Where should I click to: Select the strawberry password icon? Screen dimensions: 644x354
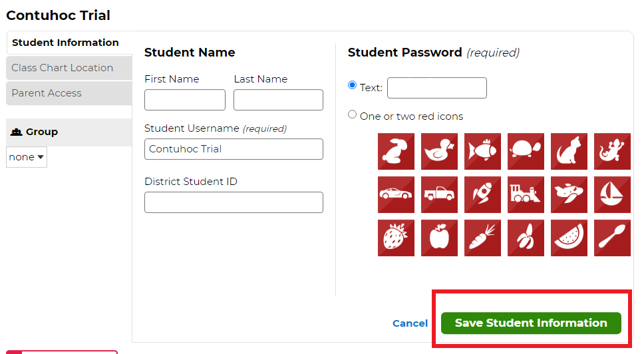(x=396, y=238)
